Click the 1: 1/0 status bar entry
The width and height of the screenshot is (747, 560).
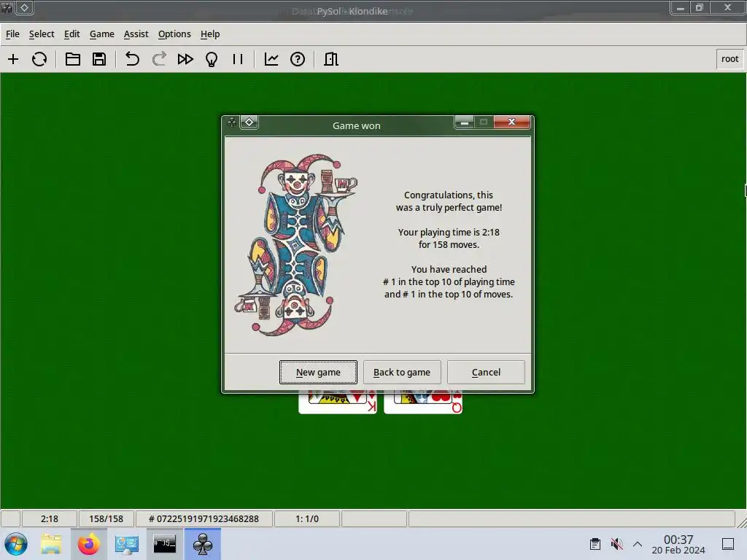(307, 518)
